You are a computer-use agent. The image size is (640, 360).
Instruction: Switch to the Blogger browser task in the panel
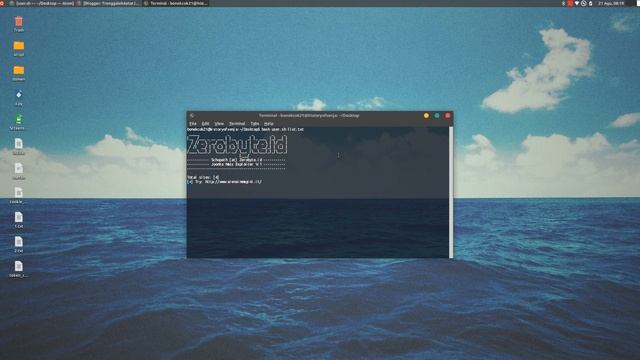(109, 3)
